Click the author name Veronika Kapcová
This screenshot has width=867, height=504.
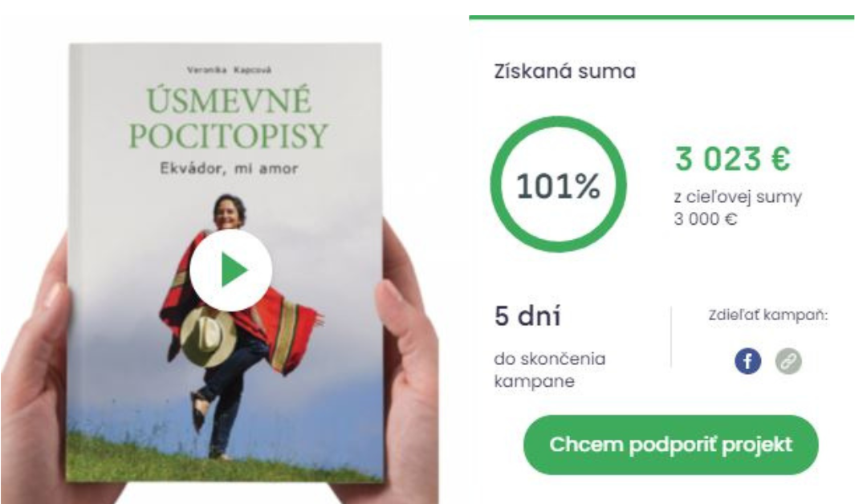[x=229, y=70]
